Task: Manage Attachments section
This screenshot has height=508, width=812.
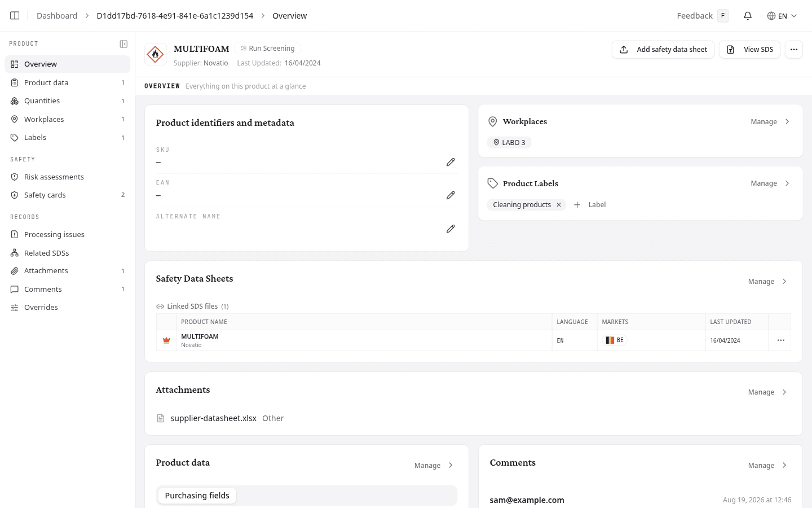Action: point(767,392)
